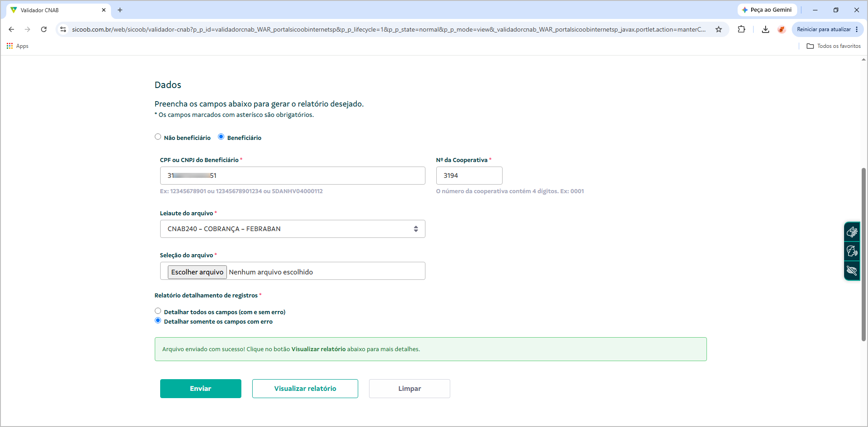Select the Não beneficiário radio option
868x427 pixels.
(158, 137)
